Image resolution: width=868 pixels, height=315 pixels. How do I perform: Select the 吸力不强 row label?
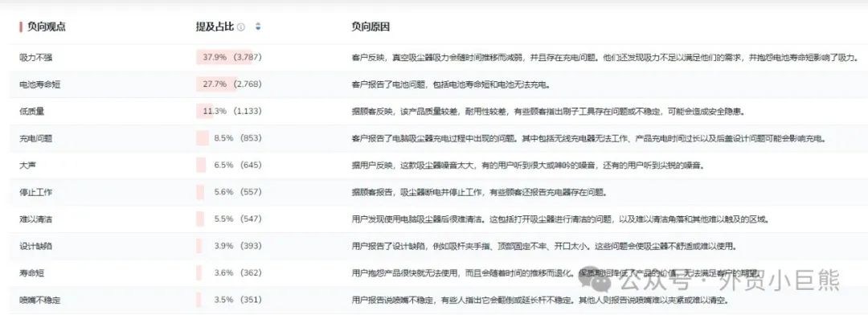36,57
